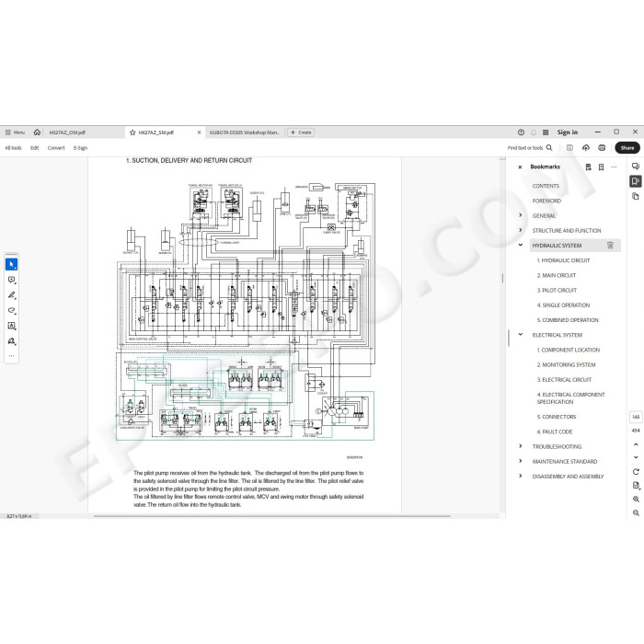
Task: Open the Edit toolbar item
Action: (x=35, y=148)
